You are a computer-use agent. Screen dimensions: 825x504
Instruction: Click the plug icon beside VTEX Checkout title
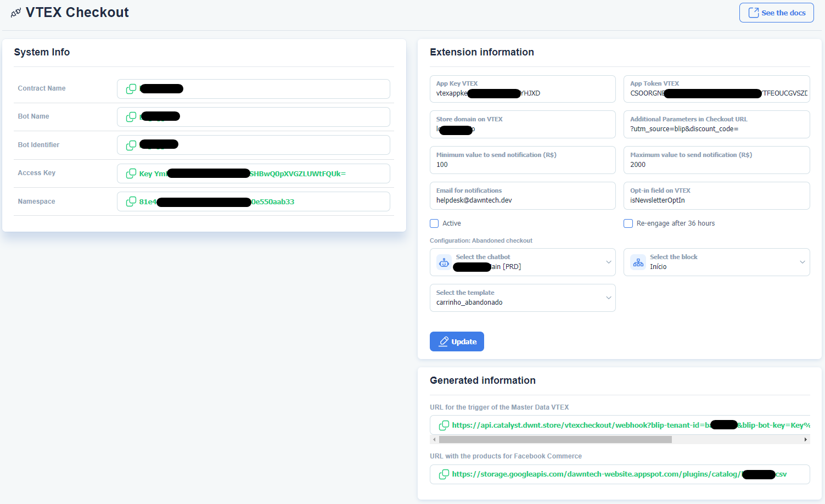click(16, 13)
